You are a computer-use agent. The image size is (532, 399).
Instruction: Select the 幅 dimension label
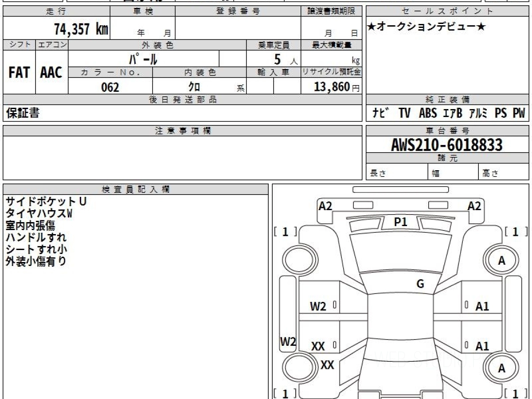(x=436, y=174)
